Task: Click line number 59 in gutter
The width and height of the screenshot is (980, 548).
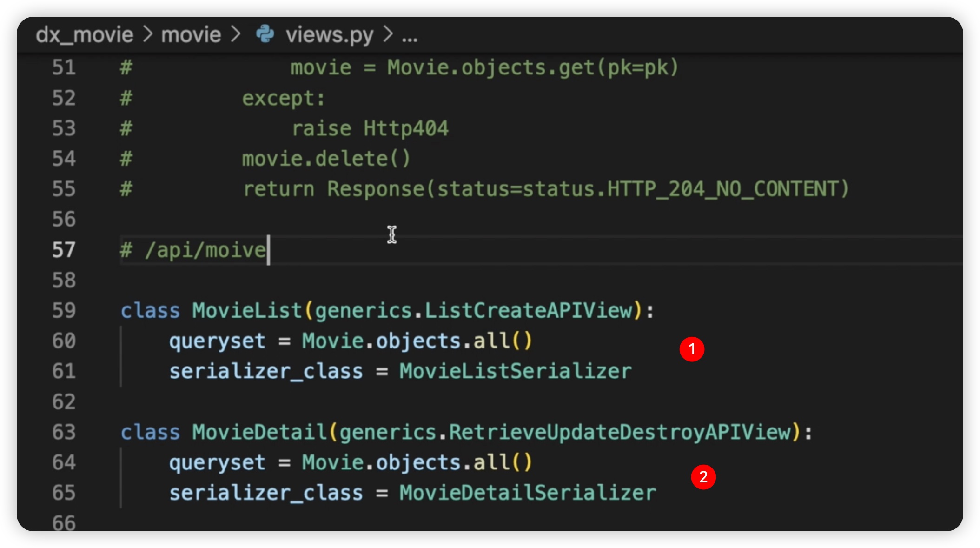Action: (x=64, y=311)
